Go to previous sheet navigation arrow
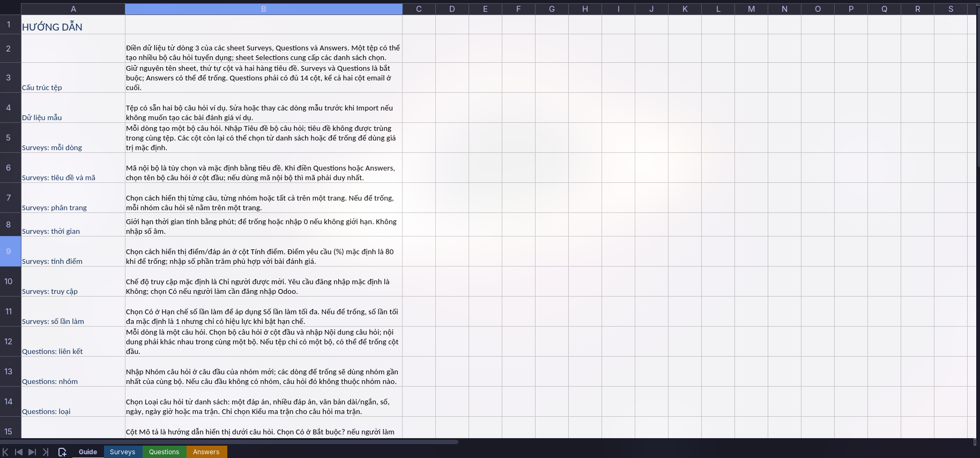 click(19, 452)
